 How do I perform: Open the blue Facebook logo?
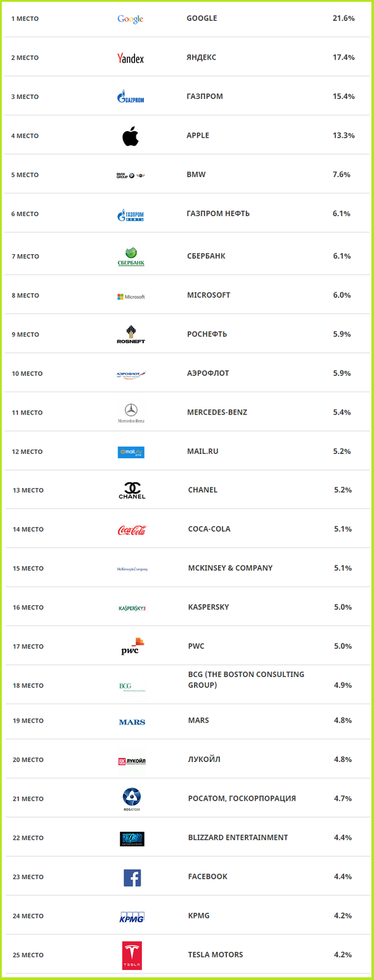point(132,877)
